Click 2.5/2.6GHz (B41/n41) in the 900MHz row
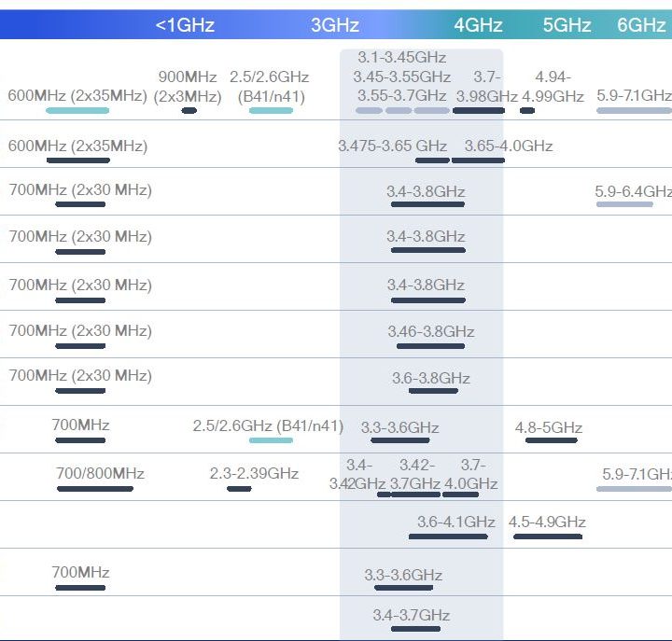The height and width of the screenshot is (641, 672). point(270,87)
